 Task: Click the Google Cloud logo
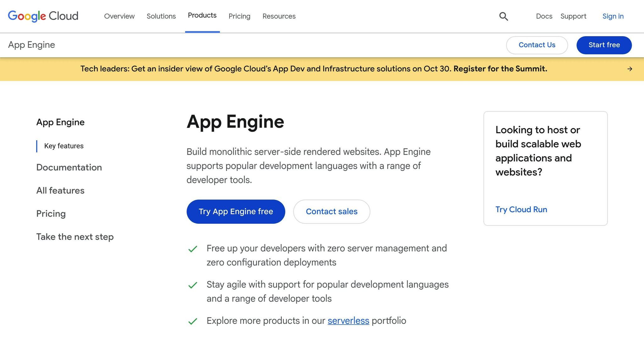click(43, 16)
